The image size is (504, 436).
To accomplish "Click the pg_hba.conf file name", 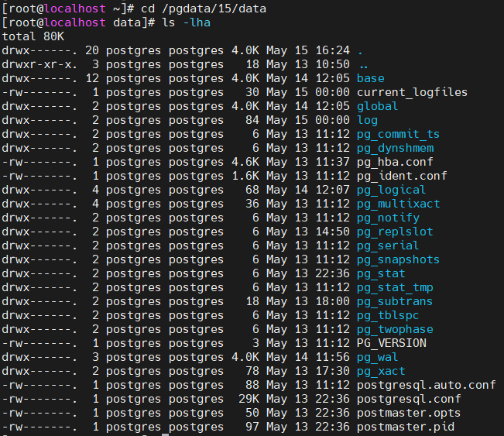I will pyautogui.click(x=395, y=162).
